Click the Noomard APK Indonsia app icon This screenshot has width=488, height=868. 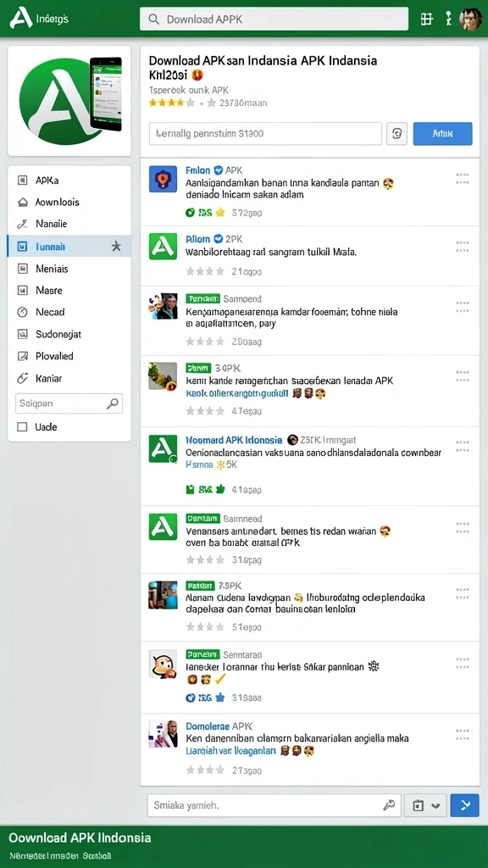tap(163, 448)
